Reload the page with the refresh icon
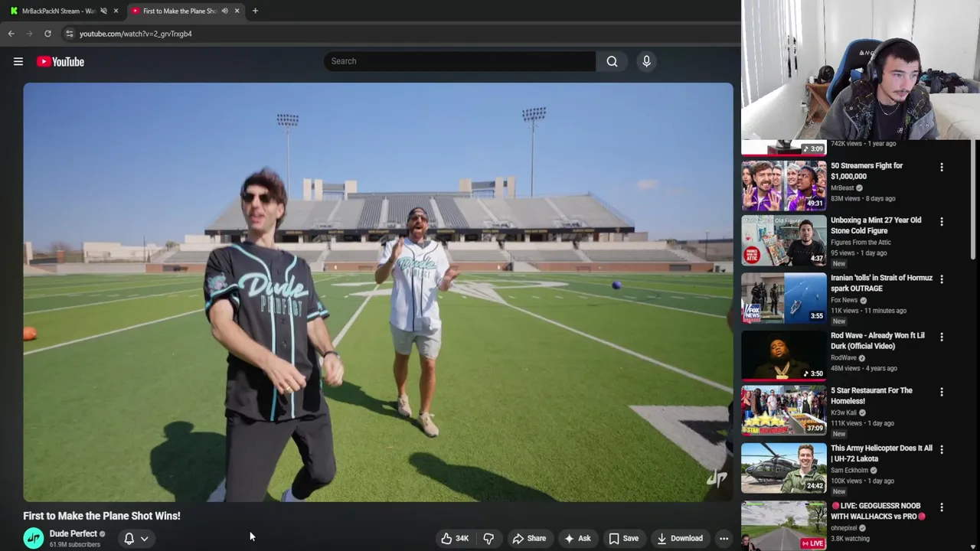 tap(47, 34)
